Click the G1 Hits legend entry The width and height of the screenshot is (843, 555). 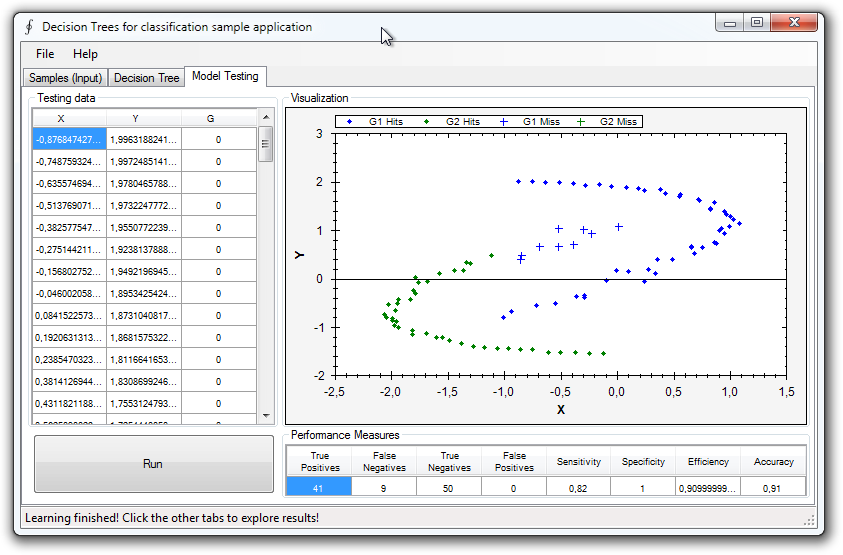point(375,122)
